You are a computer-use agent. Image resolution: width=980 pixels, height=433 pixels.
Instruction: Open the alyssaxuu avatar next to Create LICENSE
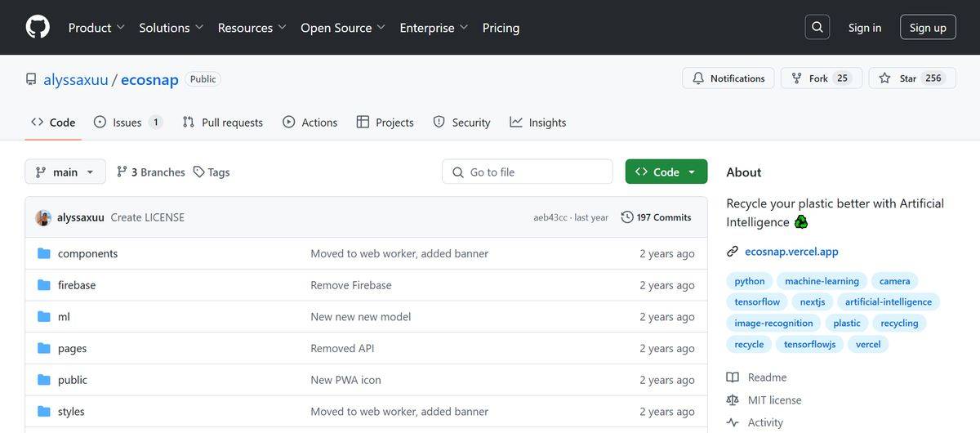tap(43, 217)
